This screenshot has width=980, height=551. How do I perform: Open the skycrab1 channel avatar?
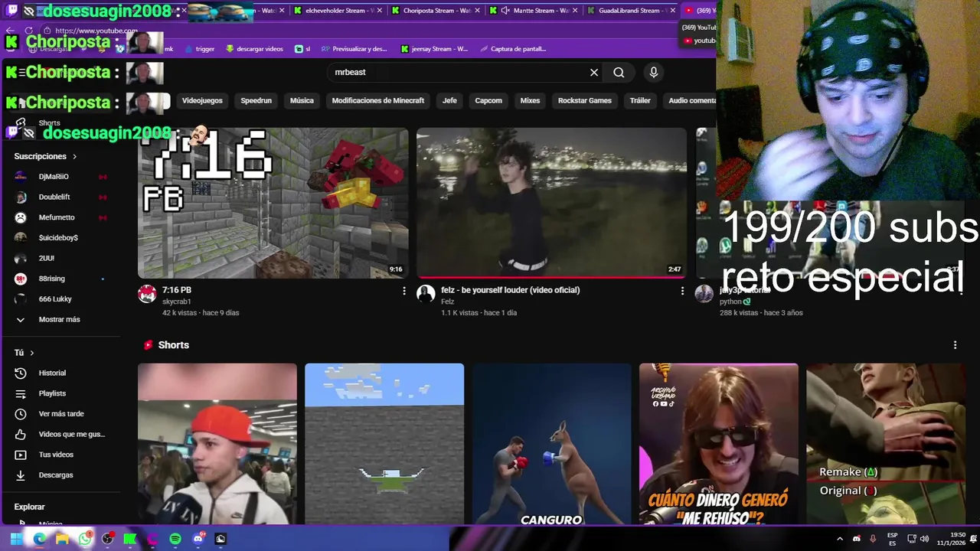pos(147,294)
